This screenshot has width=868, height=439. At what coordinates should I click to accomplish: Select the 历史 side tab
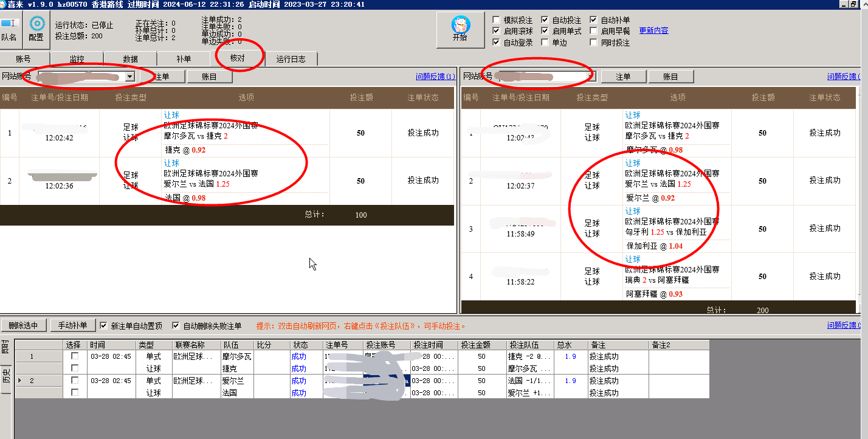click(x=6, y=378)
